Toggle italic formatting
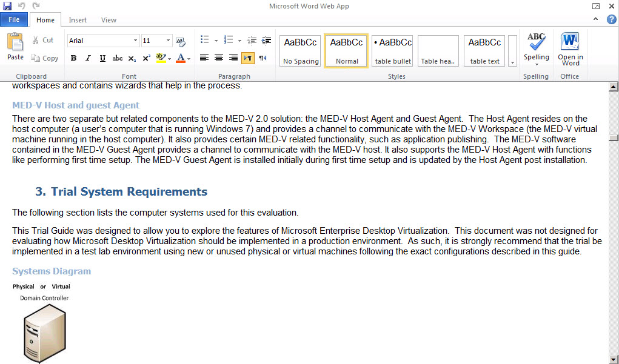 88,58
